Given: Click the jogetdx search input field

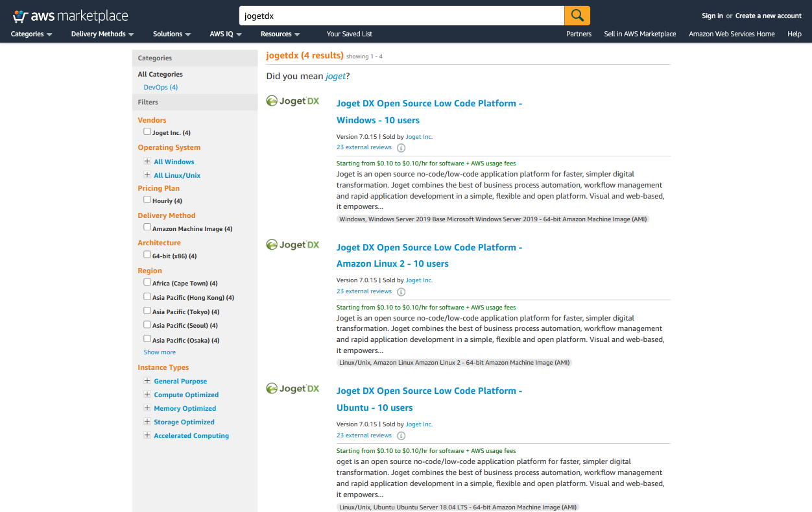Looking at the screenshot, I should click(401, 16).
